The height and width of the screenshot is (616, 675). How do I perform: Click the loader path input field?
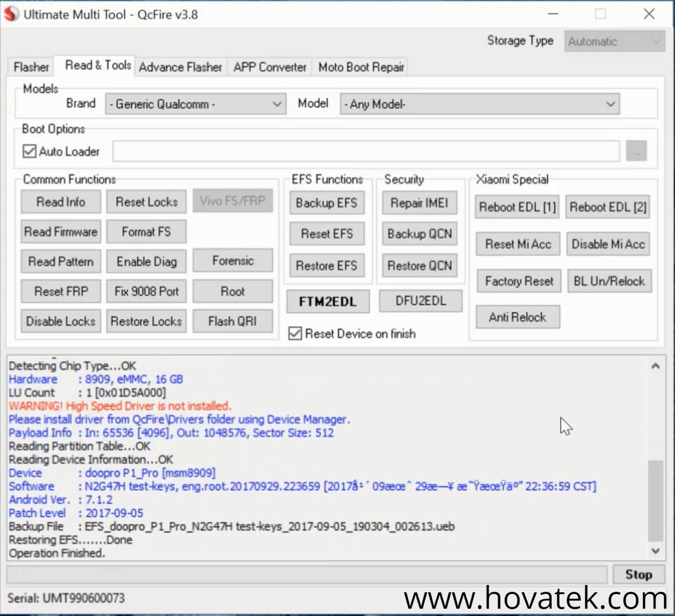click(366, 151)
